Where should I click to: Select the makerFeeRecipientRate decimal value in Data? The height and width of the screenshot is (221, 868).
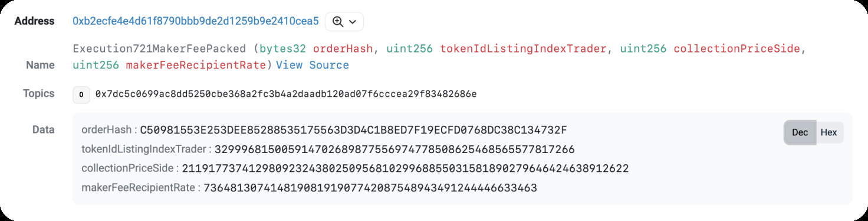click(370, 188)
